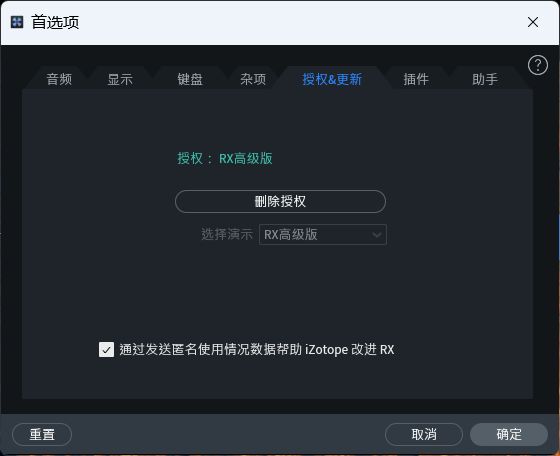Switch to the 插件 tab

pyautogui.click(x=416, y=79)
